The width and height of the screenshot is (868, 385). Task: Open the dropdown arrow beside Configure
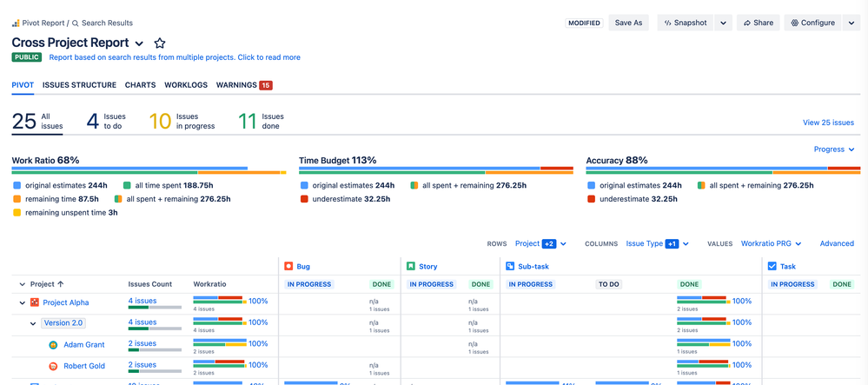point(851,23)
